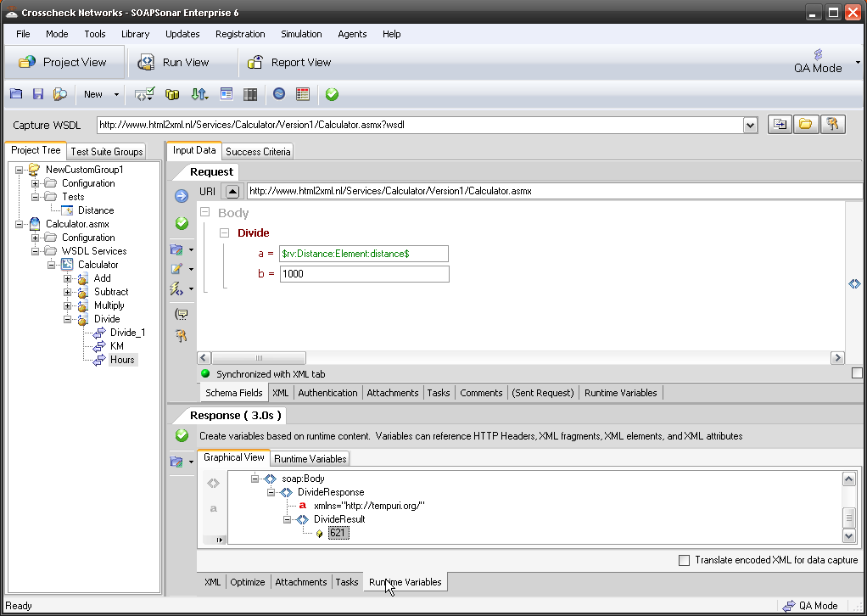Collapse the URI row with the up-arrow button
This screenshot has height=616, width=867.
tap(232, 191)
